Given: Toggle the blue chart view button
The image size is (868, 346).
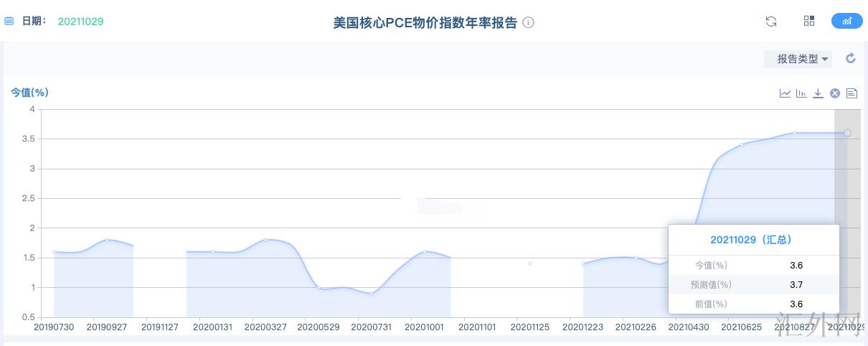Looking at the screenshot, I should coord(846,21).
